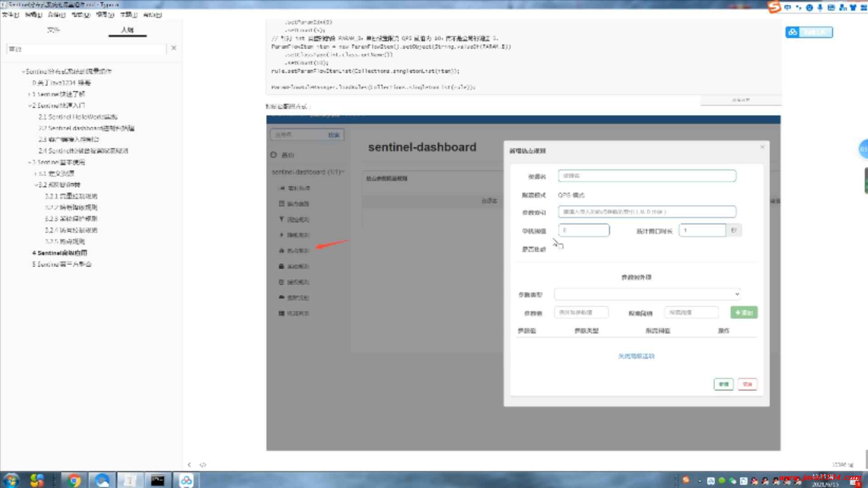Clear the outline search with the X icon
The width and height of the screenshot is (868, 488).
[174, 48]
